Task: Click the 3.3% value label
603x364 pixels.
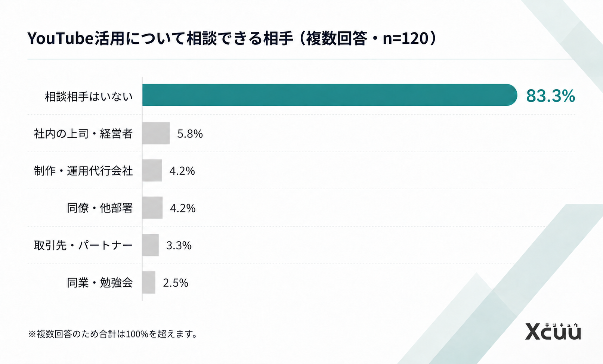Action: pos(179,245)
